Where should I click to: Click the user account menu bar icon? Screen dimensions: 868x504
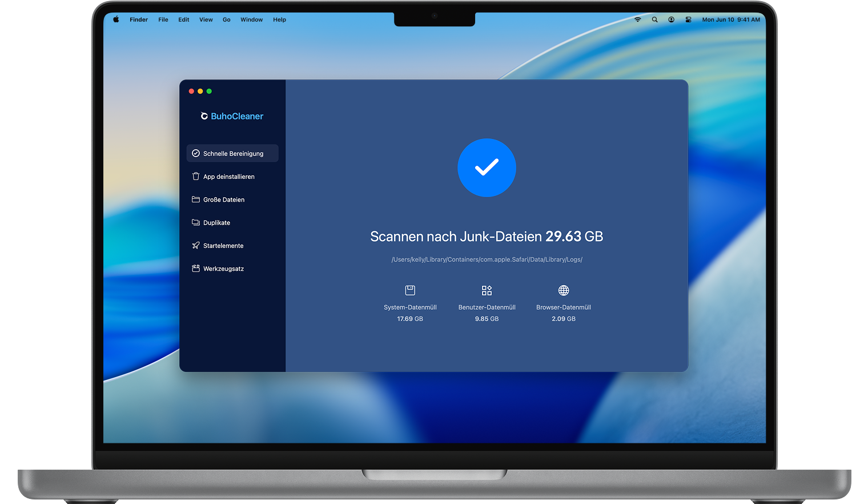coord(672,19)
